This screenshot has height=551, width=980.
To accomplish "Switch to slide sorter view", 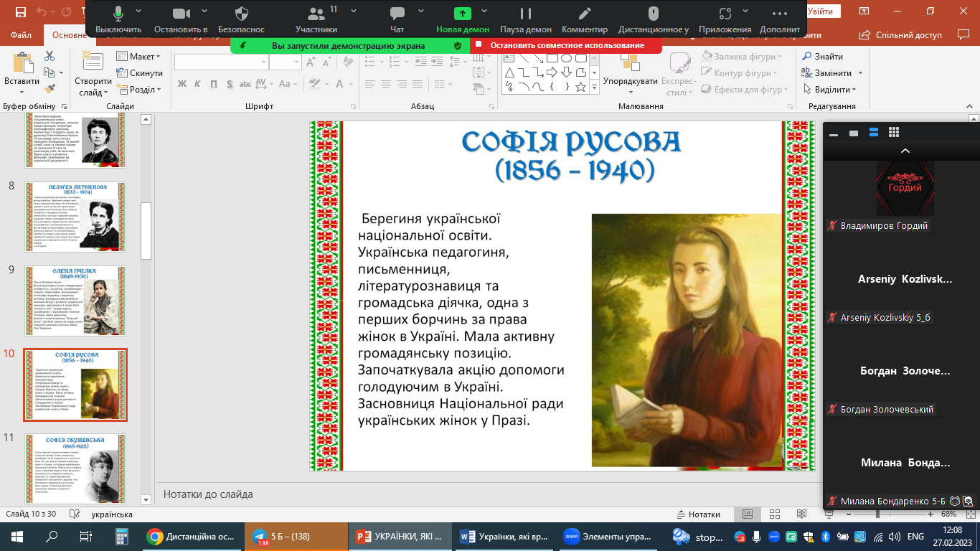I will (774, 514).
